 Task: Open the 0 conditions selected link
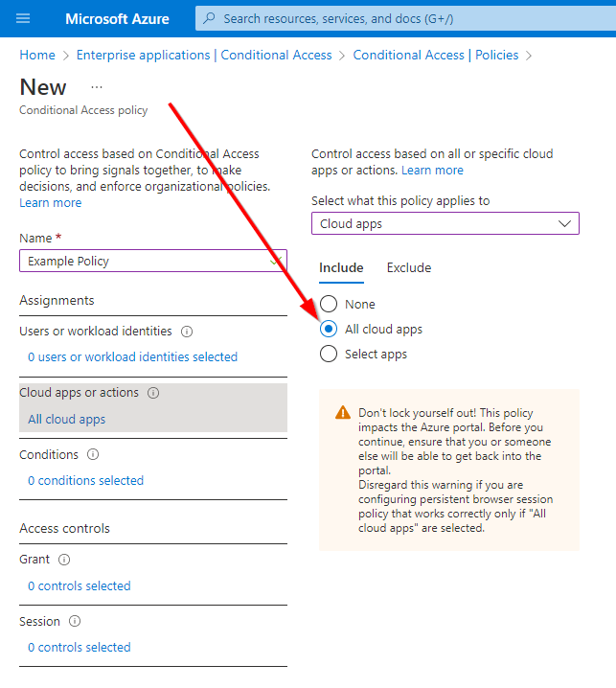(85, 481)
